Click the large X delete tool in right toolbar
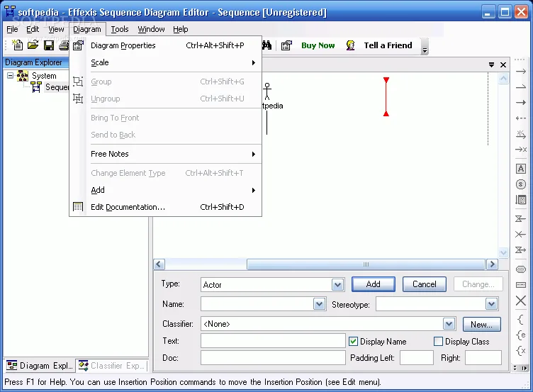The width and height of the screenshot is (533, 392). click(521, 301)
